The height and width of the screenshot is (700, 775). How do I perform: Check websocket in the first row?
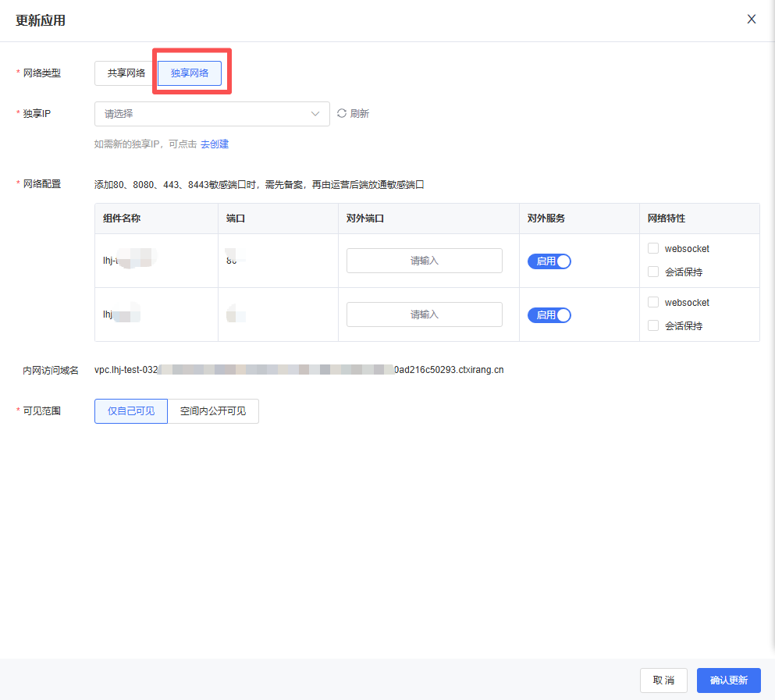click(653, 248)
